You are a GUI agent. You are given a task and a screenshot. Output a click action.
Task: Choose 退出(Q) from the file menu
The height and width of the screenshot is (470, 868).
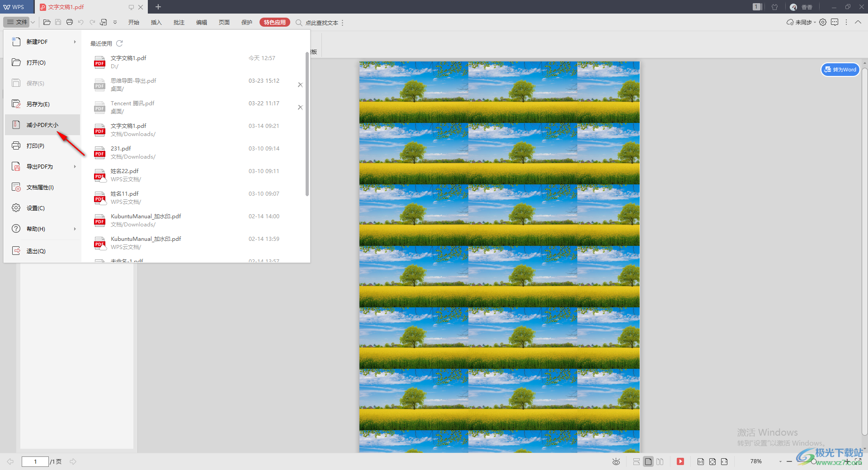(42, 251)
